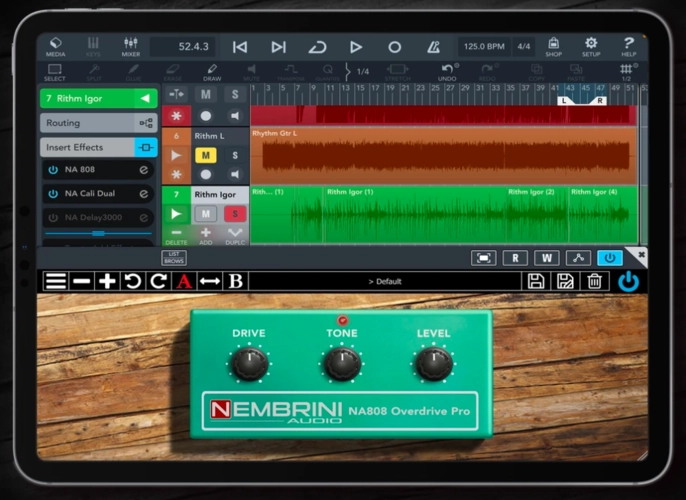This screenshot has width=686, height=500.
Task: Start playback with the play button
Action: tap(356, 47)
